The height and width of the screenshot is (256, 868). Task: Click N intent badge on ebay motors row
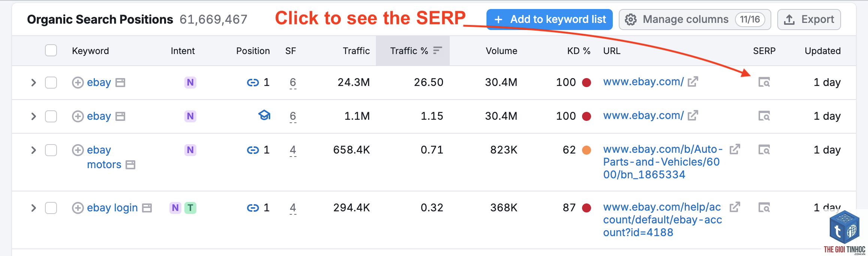pyautogui.click(x=190, y=150)
